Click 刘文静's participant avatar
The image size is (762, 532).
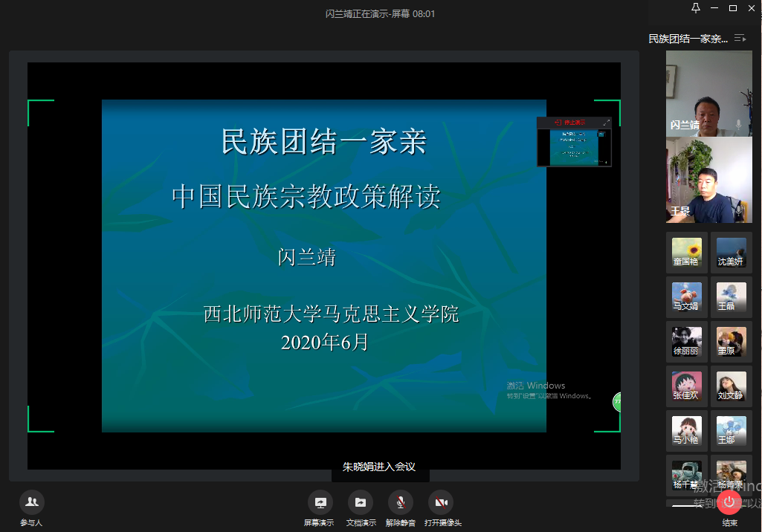pyautogui.click(x=731, y=384)
